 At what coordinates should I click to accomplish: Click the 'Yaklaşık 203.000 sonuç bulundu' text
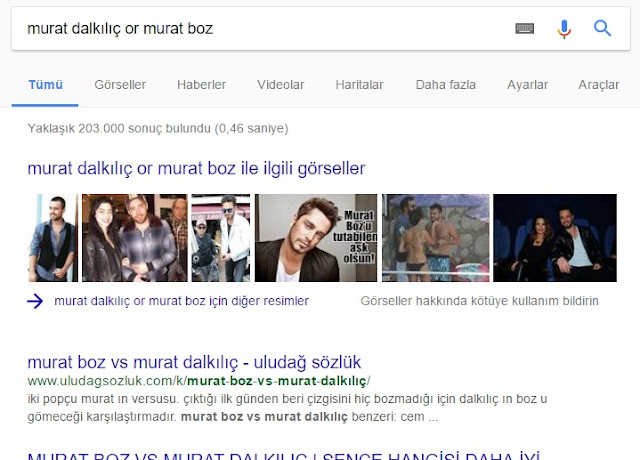point(158,129)
